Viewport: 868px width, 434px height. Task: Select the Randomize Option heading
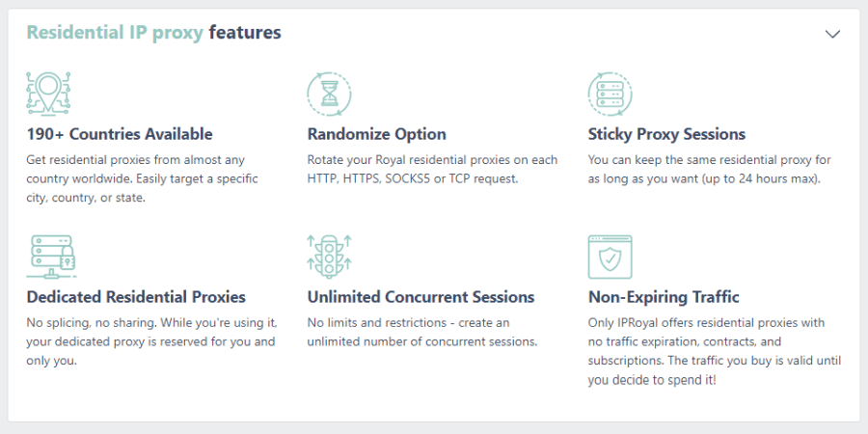[x=376, y=134]
